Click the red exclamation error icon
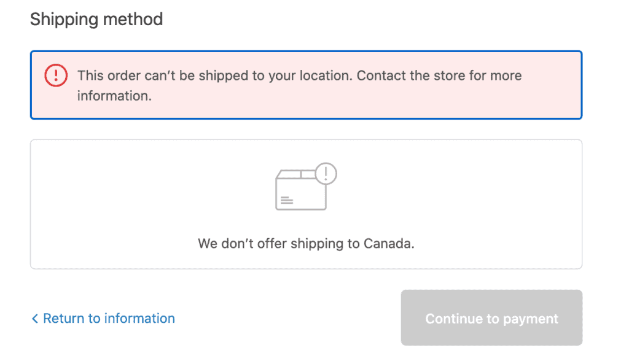629x364 pixels. 56,76
